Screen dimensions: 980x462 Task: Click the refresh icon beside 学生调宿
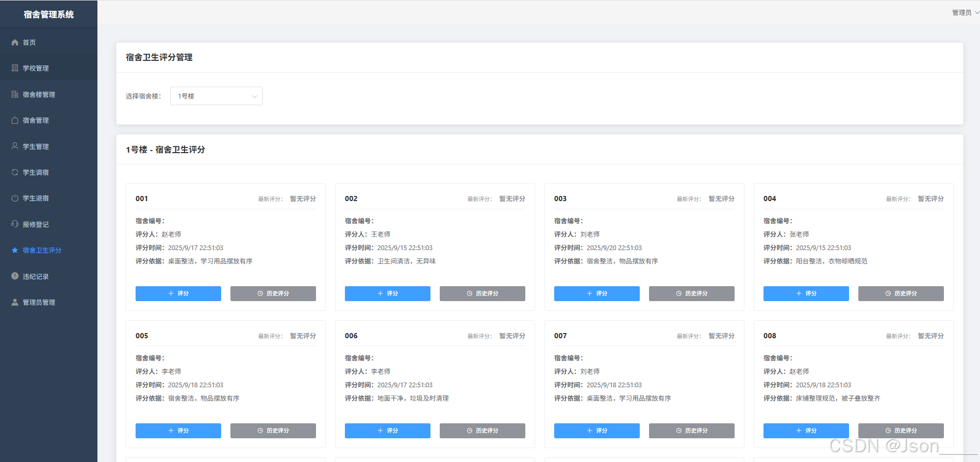pos(15,172)
